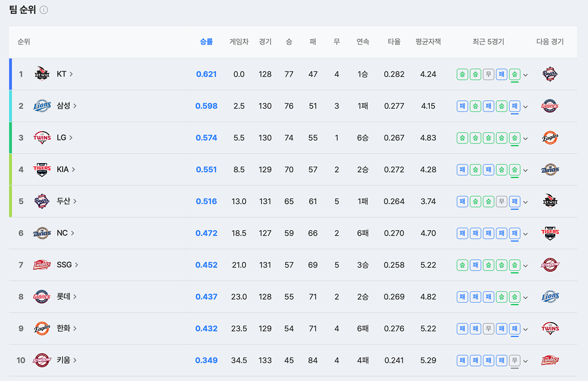This screenshot has height=381, width=588.
Task: Click the Lotte Giants logo in rank 8 row
Action: click(42, 297)
